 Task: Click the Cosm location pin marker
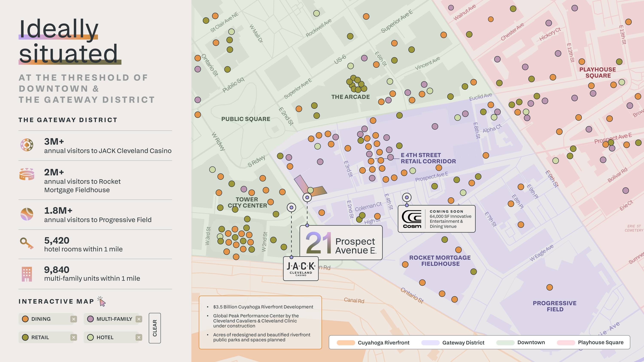[x=407, y=197]
